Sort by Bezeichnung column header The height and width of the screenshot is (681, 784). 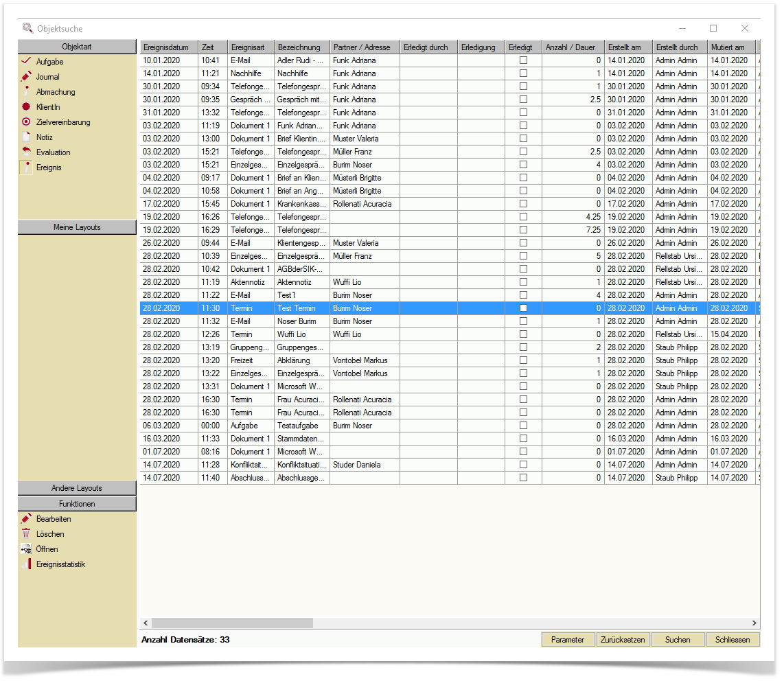point(302,47)
